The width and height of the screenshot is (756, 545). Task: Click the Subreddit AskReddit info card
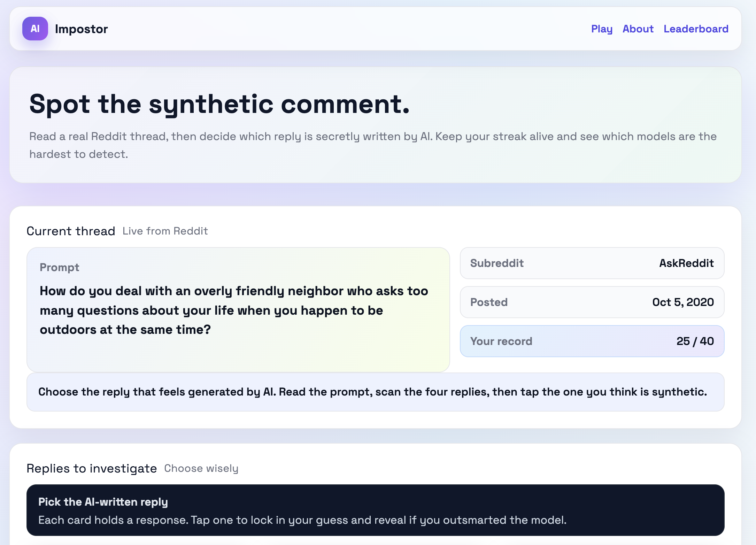[592, 263]
